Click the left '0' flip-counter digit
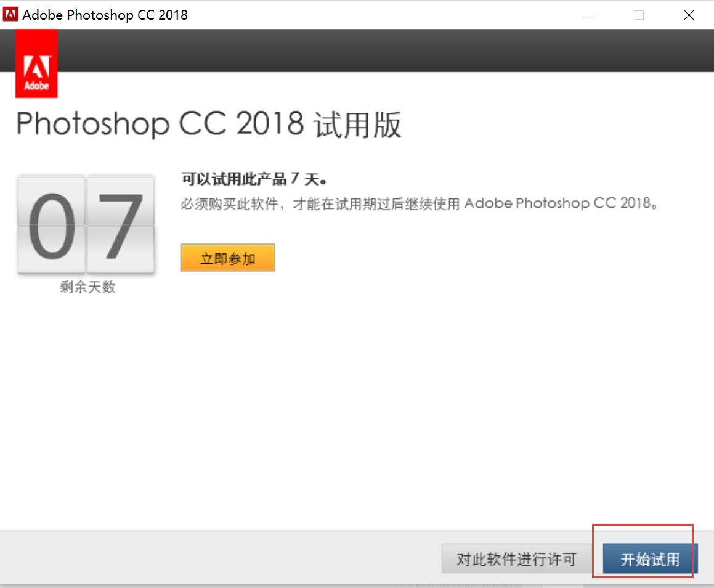Image resolution: width=714 pixels, height=588 pixels. tap(52, 224)
